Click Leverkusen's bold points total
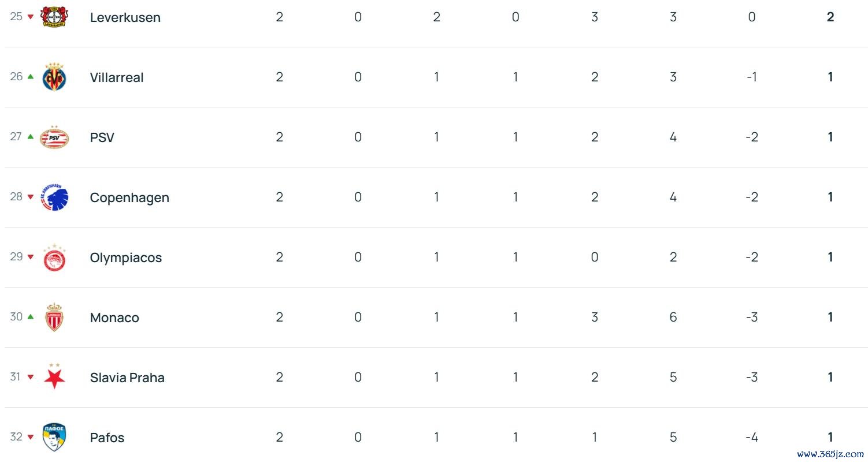Image resolution: width=868 pixels, height=463 pixels. coord(830,17)
